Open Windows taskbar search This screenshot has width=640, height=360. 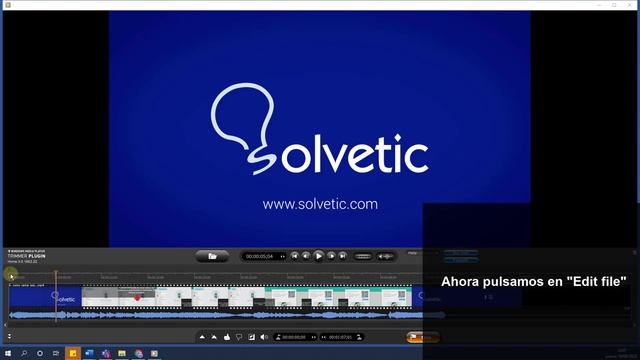[x=24, y=353]
